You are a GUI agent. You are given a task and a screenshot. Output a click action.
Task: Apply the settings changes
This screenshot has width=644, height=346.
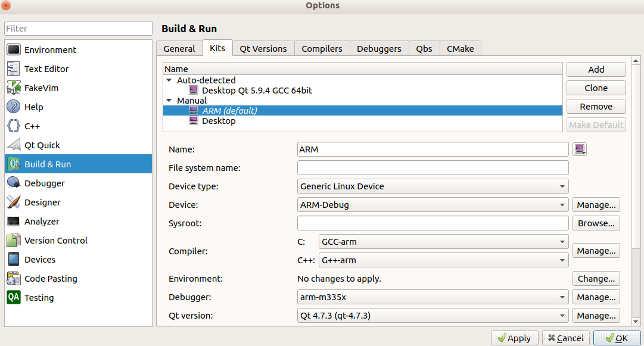point(515,338)
